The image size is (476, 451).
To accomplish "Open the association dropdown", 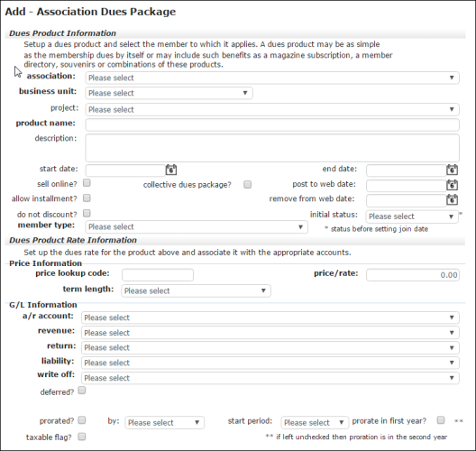I will click(x=272, y=78).
